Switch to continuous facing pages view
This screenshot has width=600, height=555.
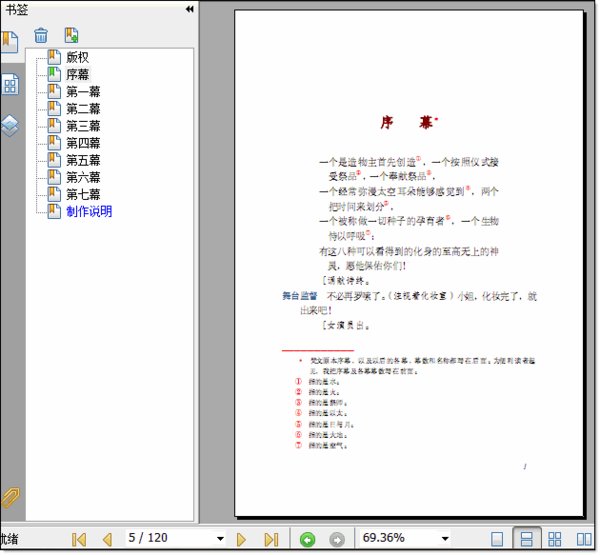tap(554, 539)
